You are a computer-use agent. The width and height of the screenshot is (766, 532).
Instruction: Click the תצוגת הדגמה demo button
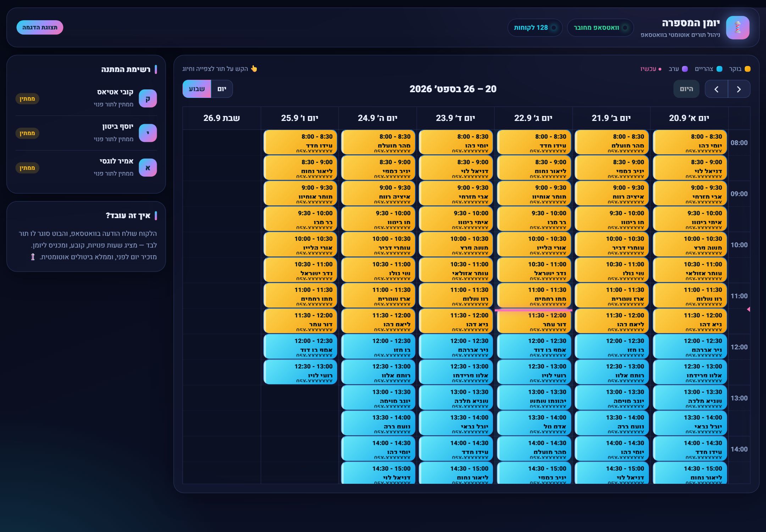pos(40,27)
